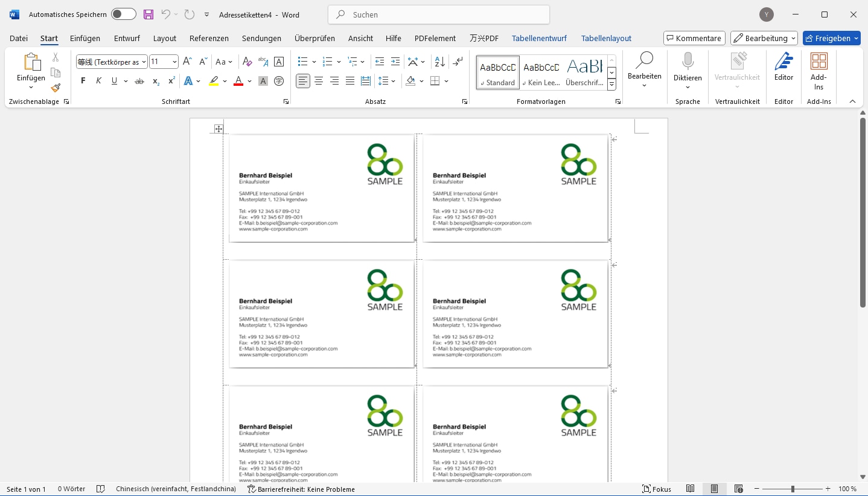The height and width of the screenshot is (496, 868).
Task: Apply subscript formatting
Action: point(156,81)
